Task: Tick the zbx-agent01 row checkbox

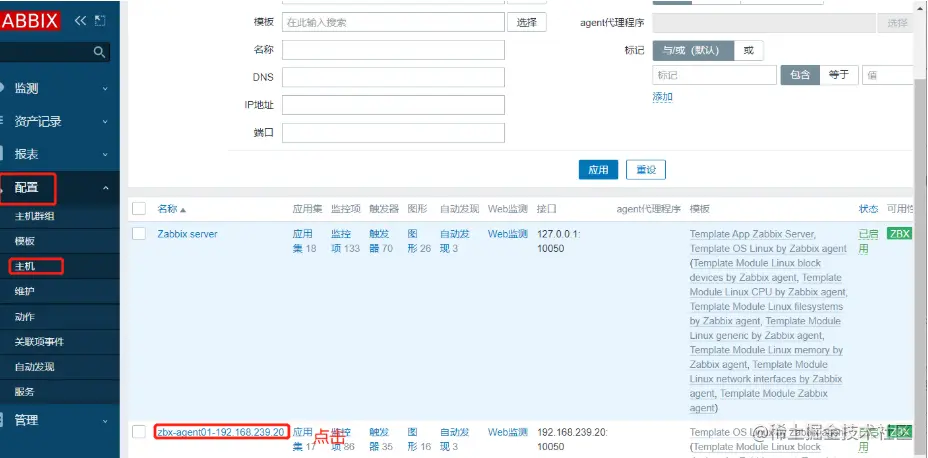Action: pos(138,432)
